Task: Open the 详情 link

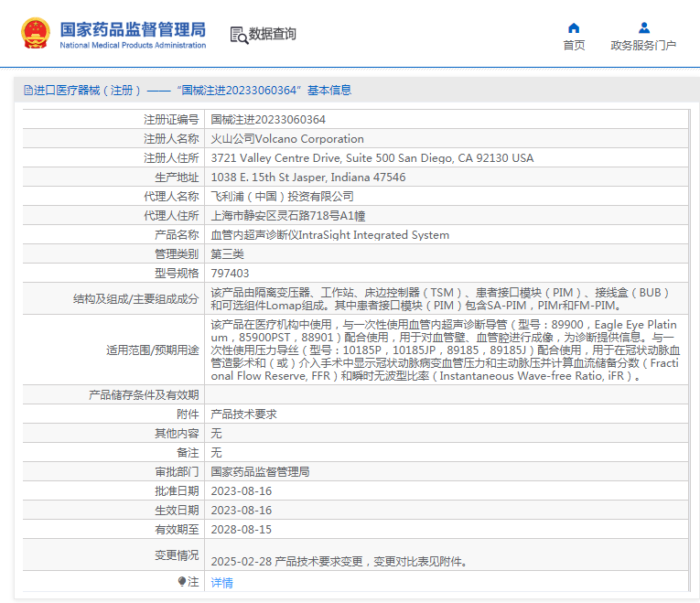Action: point(221,583)
